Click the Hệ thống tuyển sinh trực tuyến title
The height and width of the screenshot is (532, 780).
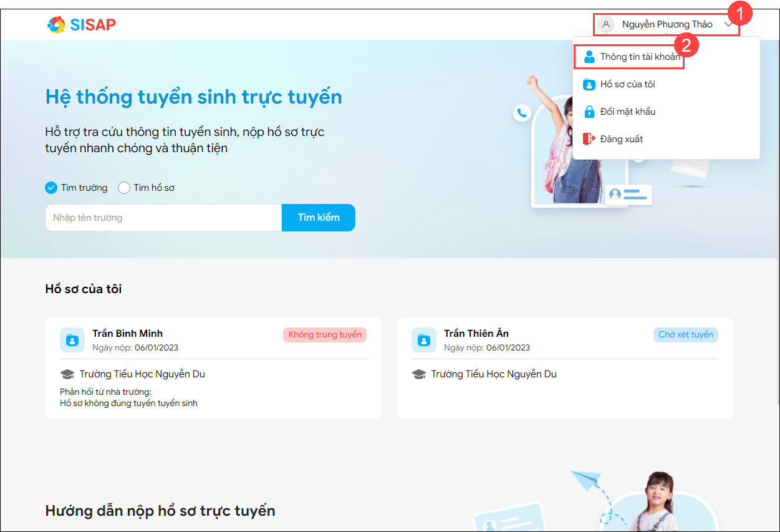tap(194, 97)
